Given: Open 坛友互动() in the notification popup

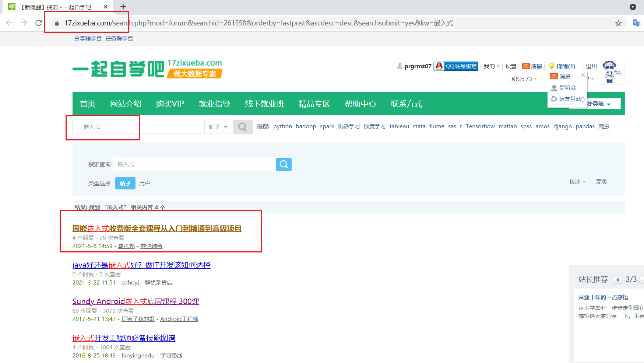Looking at the screenshot, I should point(567,99).
